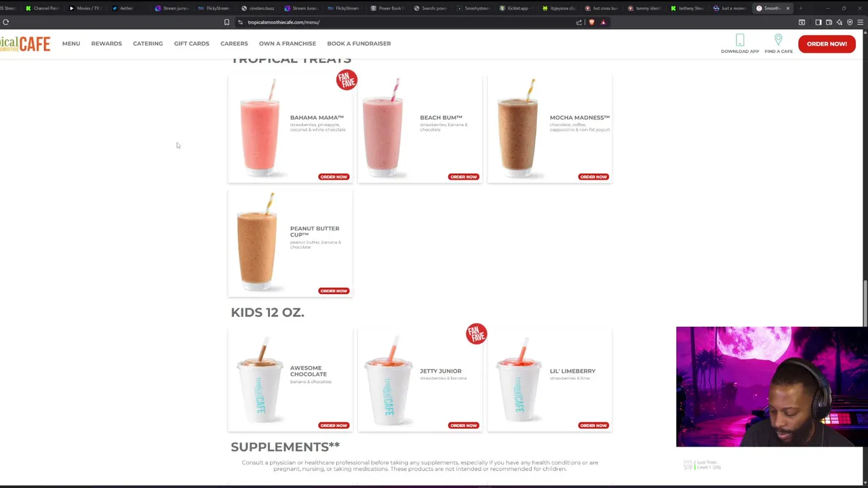868x488 pixels.
Task: Switch to the cinetaro.buzz tab
Action: click(258, 8)
